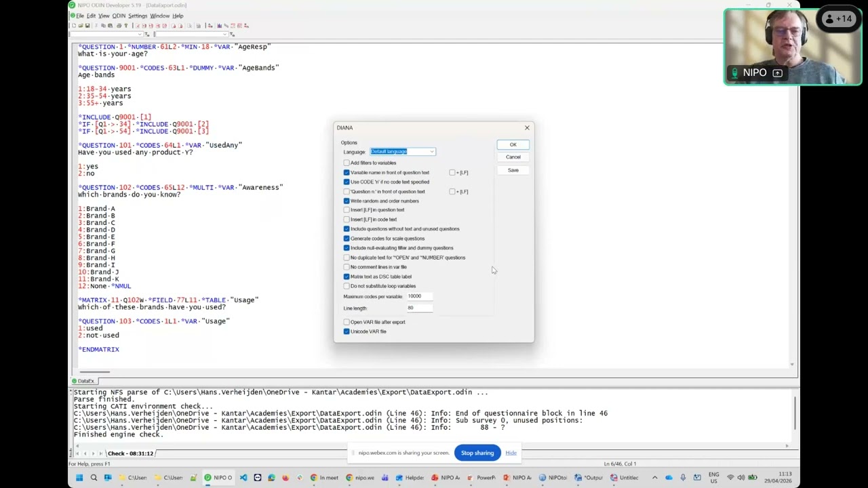Open context help with the help arrow icon
The width and height of the screenshot is (868, 488).
coord(126,26)
